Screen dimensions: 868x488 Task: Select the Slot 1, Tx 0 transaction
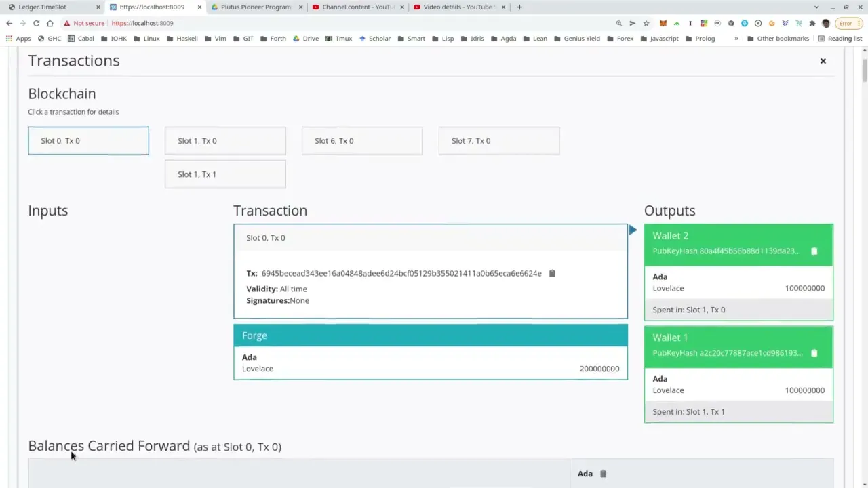pyautogui.click(x=225, y=141)
